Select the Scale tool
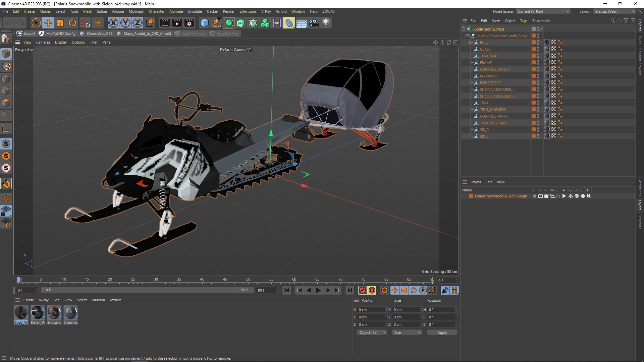Screen dimensions: 644x362 click(60, 23)
